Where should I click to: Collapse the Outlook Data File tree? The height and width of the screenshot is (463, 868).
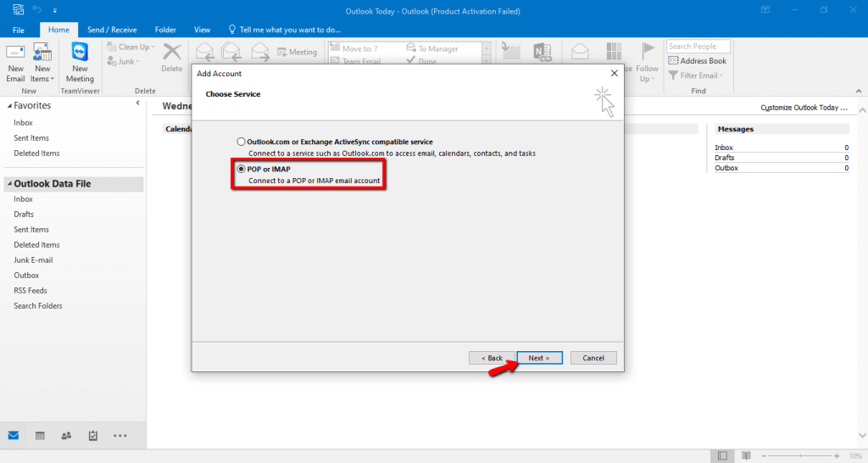pyautogui.click(x=9, y=183)
